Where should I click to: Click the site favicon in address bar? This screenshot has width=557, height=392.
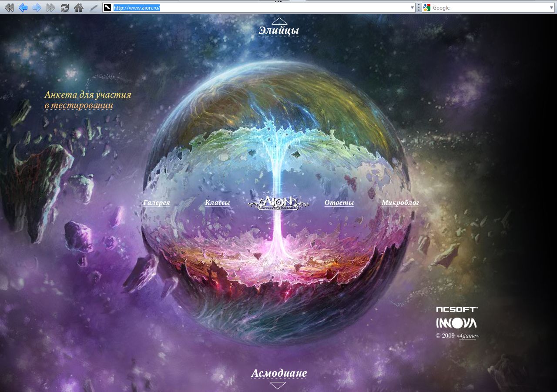coord(107,7)
